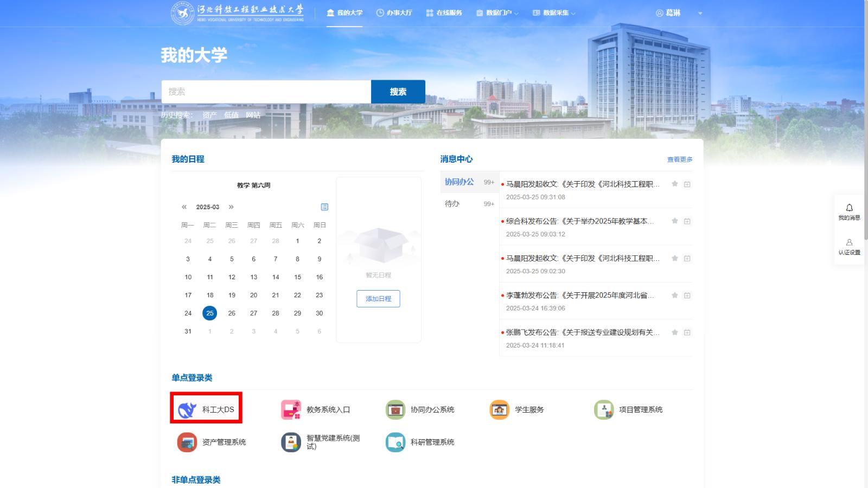Expand 数据门户 dropdown menu
The height and width of the screenshot is (488, 868).
pos(497,13)
